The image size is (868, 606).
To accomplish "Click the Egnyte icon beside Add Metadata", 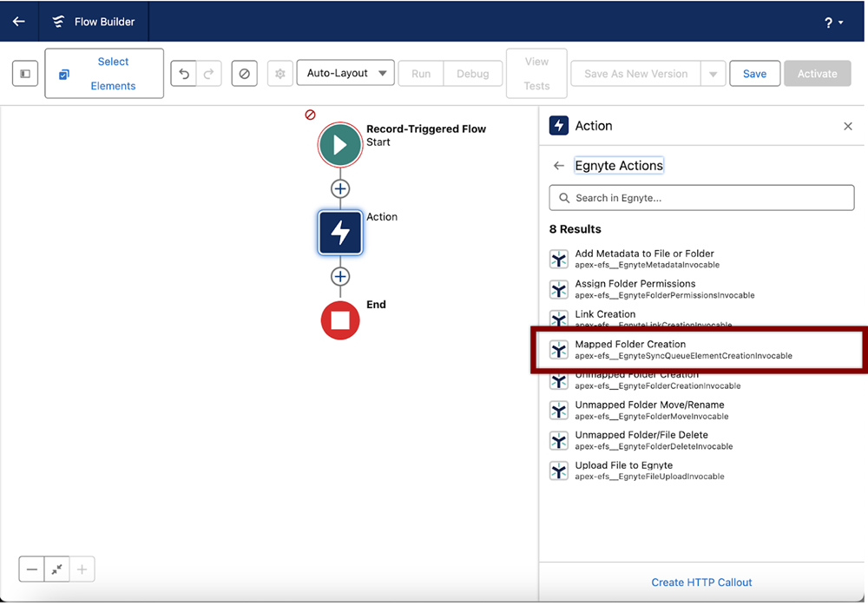I will coord(558,260).
